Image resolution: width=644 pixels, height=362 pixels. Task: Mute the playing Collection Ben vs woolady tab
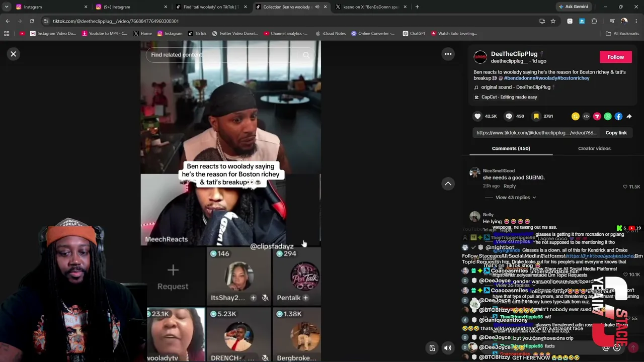pos(317,7)
